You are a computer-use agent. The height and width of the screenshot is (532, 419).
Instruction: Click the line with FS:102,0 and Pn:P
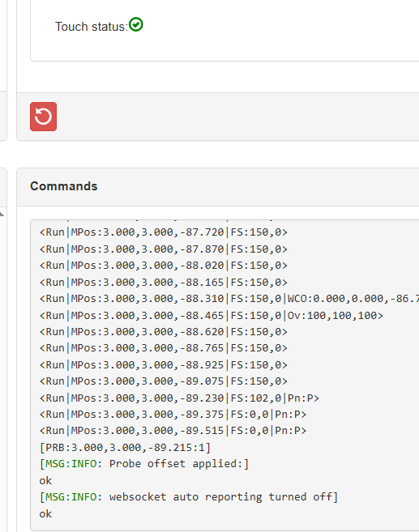[x=179, y=398]
